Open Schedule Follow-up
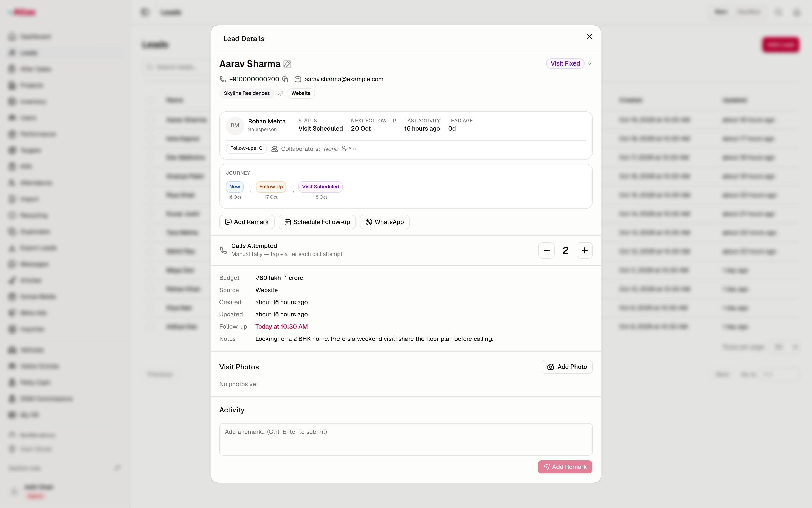Viewport: 812px width, 508px height. [317, 222]
